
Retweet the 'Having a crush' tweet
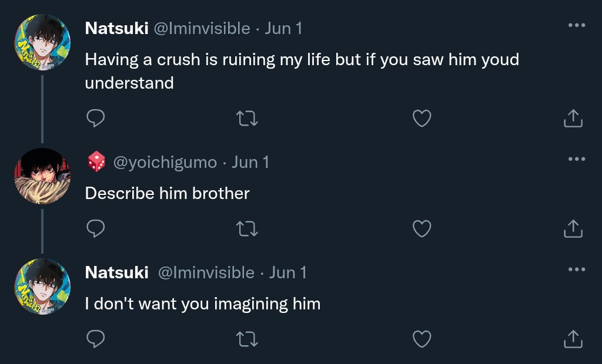[x=247, y=119]
